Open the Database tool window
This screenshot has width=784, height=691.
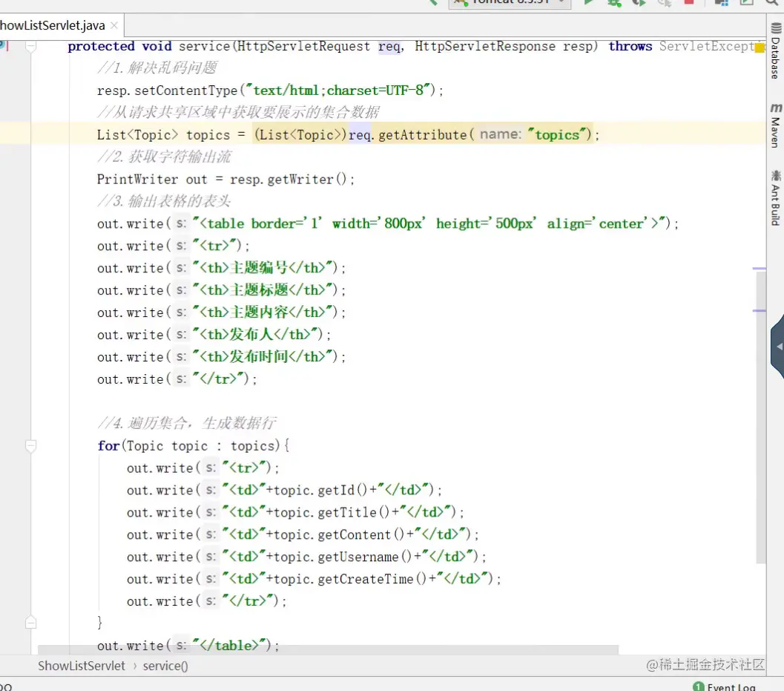(776, 51)
